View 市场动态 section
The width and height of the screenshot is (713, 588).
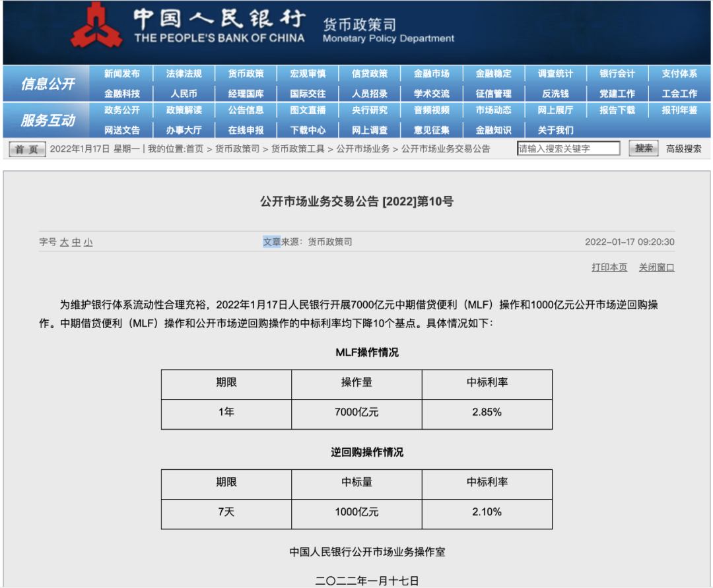tap(493, 110)
